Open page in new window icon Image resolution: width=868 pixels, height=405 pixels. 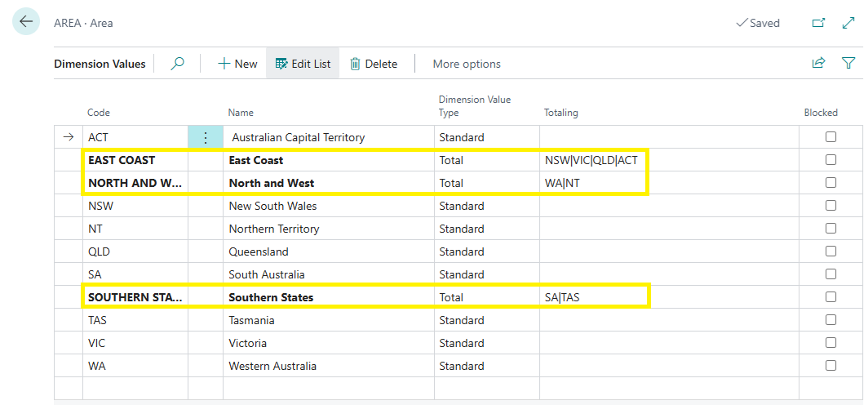818,23
